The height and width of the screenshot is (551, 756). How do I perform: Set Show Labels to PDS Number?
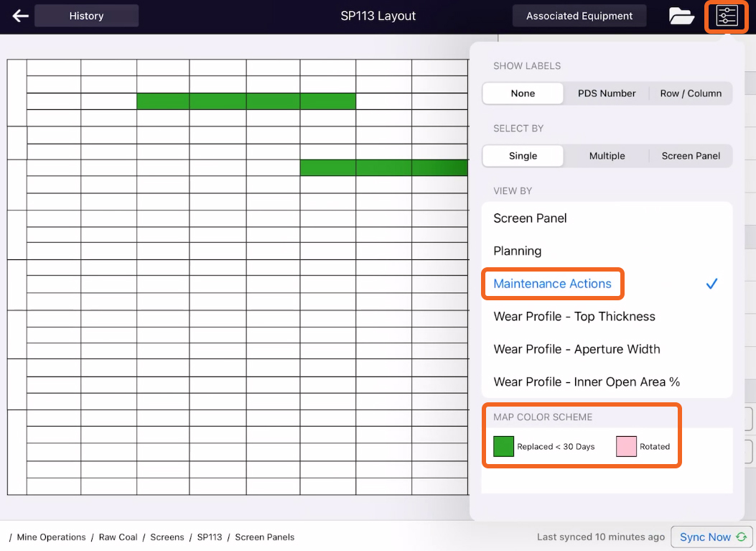[x=607, y=93]
